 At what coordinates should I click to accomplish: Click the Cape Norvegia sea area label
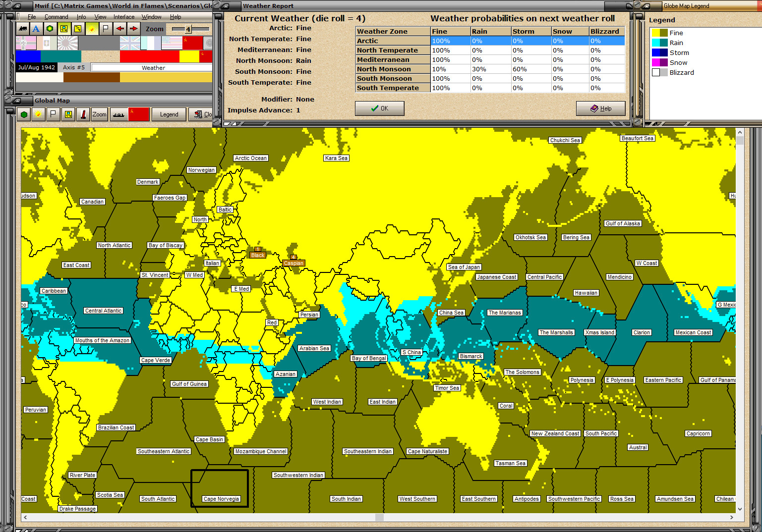221,499
